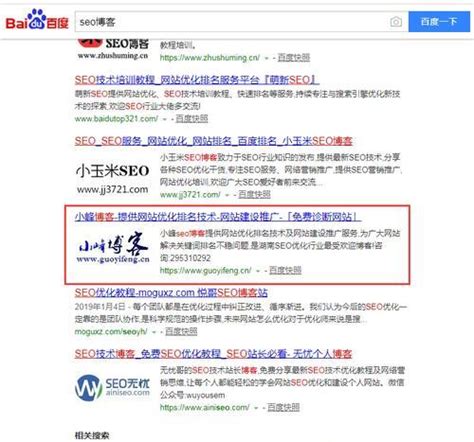Open the 小玉米SEO logo thumbnail
This screenshot has width=474, height=442.
coord(113,178)
